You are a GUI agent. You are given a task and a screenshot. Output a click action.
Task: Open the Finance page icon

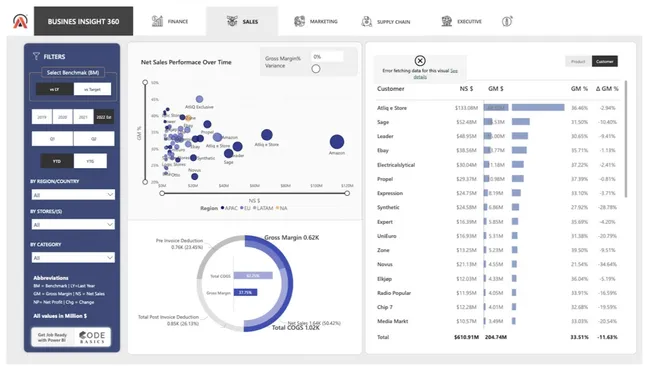tap(157, 21)
